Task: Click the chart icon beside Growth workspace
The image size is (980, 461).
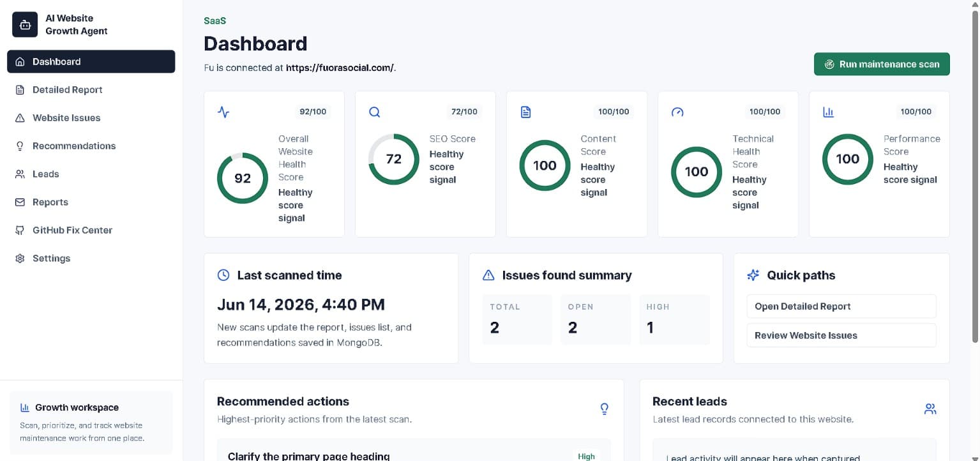Action: (x=25, y=407)
